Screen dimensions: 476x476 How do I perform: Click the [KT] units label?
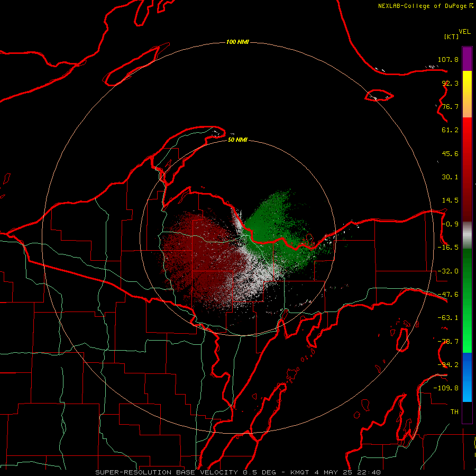click(452, 36)
